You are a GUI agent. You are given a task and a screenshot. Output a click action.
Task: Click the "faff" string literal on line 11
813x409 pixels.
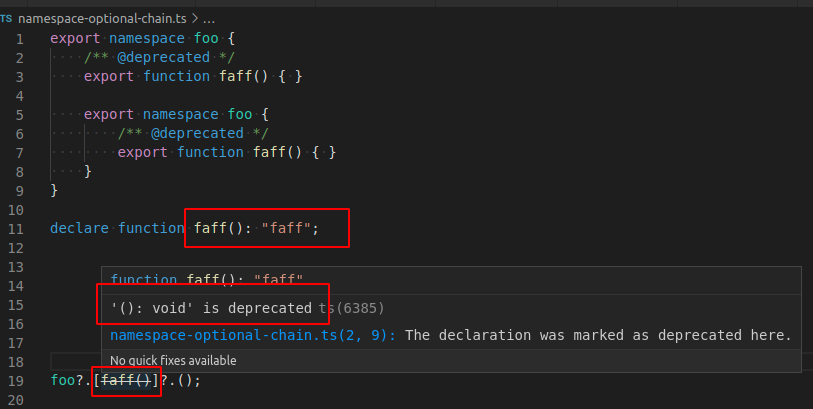pyautogui.click(x=286, y=228)
